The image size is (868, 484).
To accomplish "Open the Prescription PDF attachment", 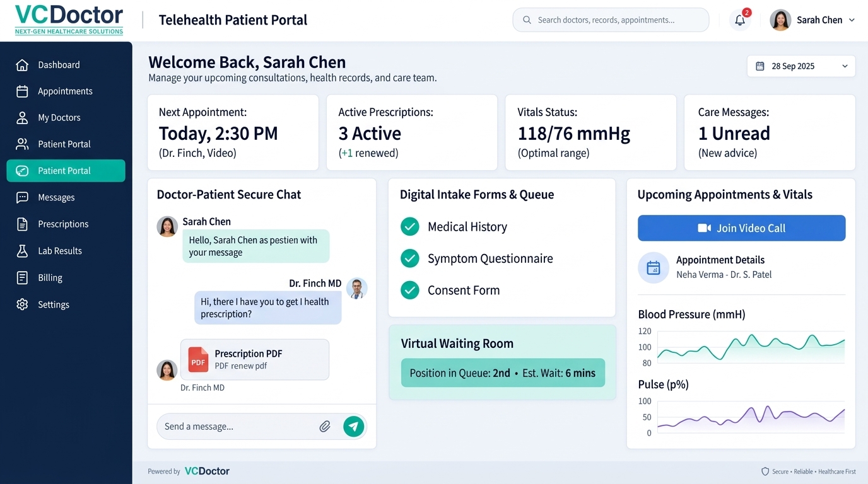I will [255, 360].
